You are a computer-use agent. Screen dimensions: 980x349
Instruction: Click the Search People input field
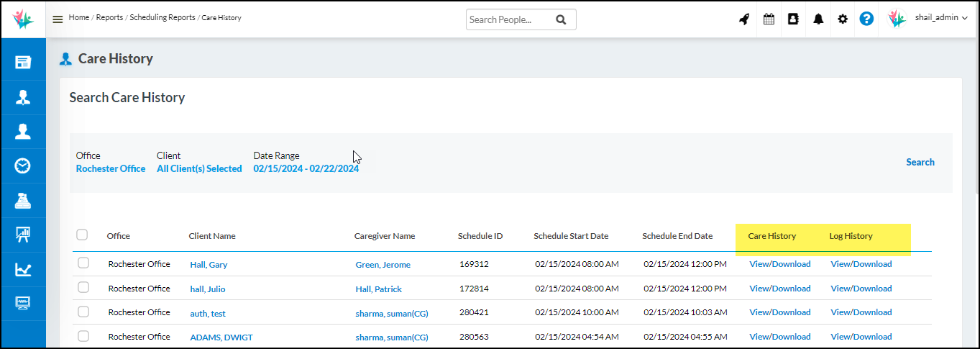509,20
